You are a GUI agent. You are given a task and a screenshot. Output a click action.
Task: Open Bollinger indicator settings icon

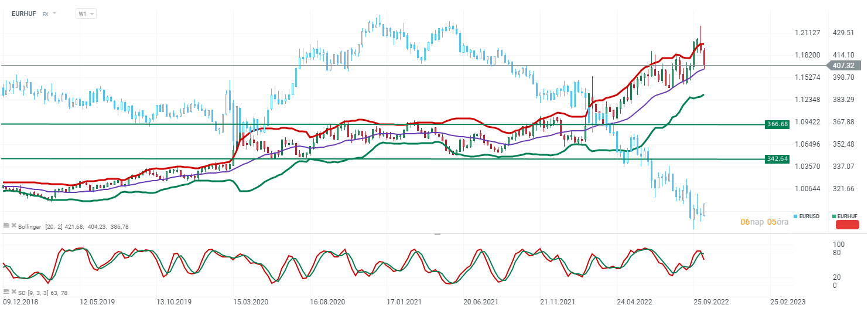click(x=6, y=226)
